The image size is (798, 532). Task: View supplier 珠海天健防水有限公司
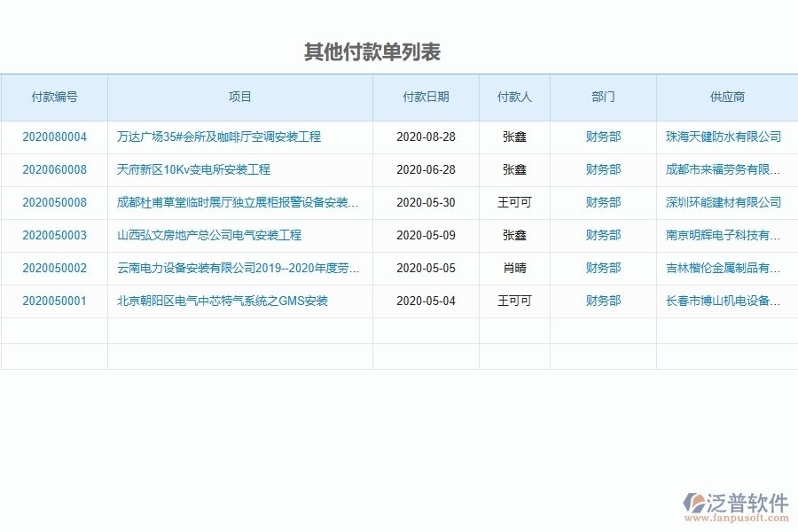(726, 136)
